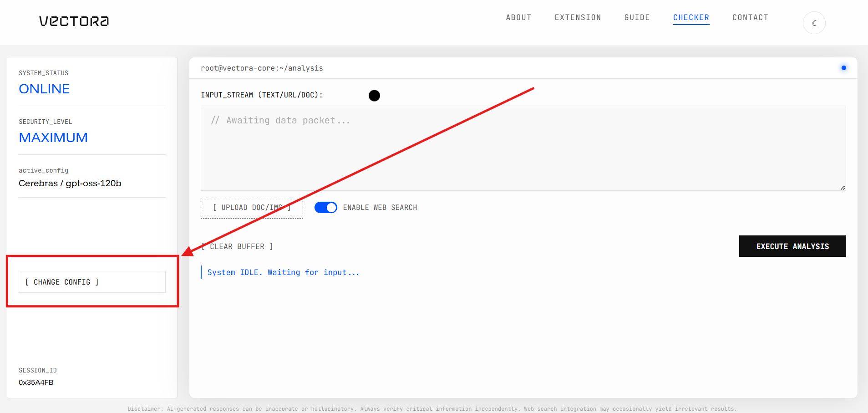Click the textarea resize grip at bottom-right corner
The height and width of the screenshot is (413, 868).
tap(843, 188)
